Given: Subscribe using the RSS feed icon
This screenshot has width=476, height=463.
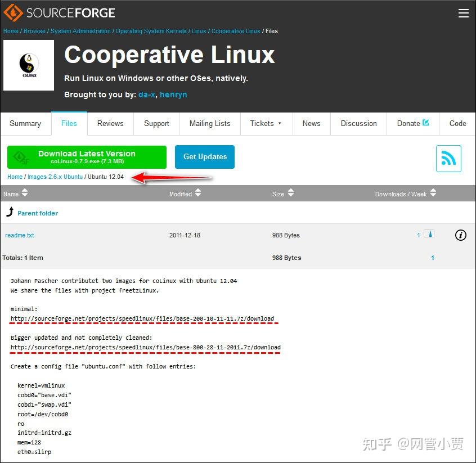Looking at the screenshot, I should (448, 159).
